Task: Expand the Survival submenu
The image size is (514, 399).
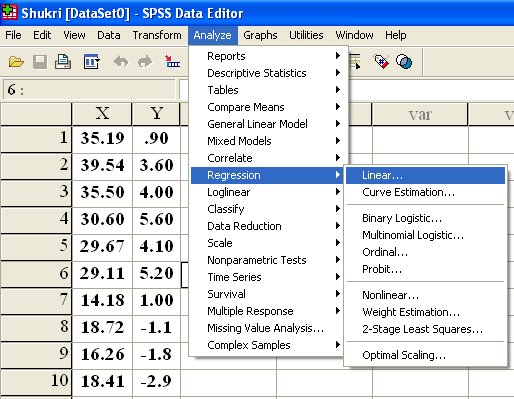Action: click(x=267, y=294)
